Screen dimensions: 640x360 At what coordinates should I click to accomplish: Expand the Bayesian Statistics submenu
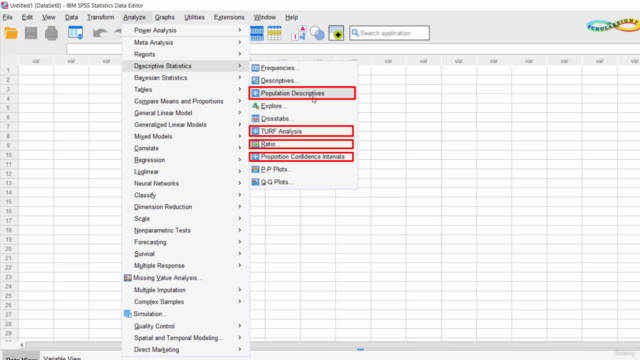coord(186,78)
